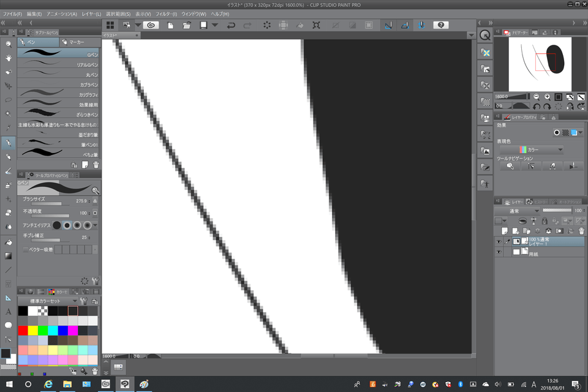
Task: Select the Gradient tool
Action: click(9, 255)
